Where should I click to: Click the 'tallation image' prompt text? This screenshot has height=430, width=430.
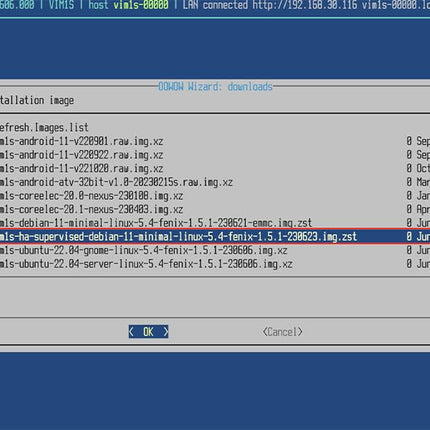coord(37,100)
